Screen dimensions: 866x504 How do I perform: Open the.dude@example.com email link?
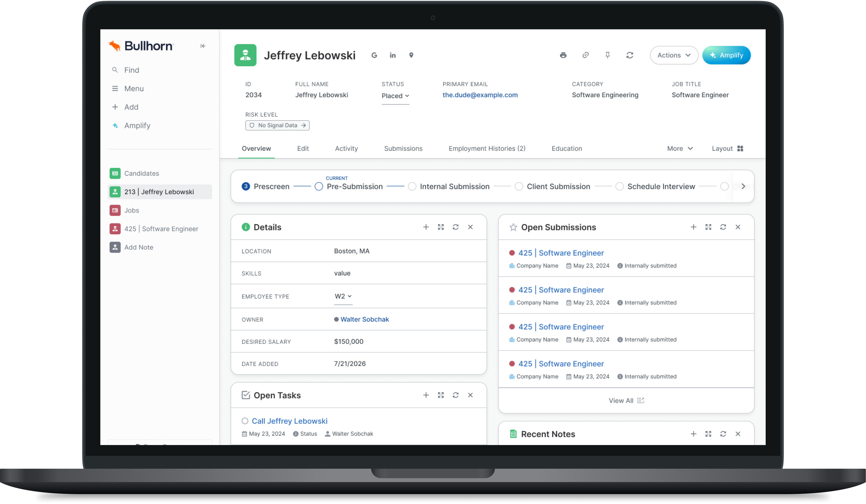(x=480, y=95)
